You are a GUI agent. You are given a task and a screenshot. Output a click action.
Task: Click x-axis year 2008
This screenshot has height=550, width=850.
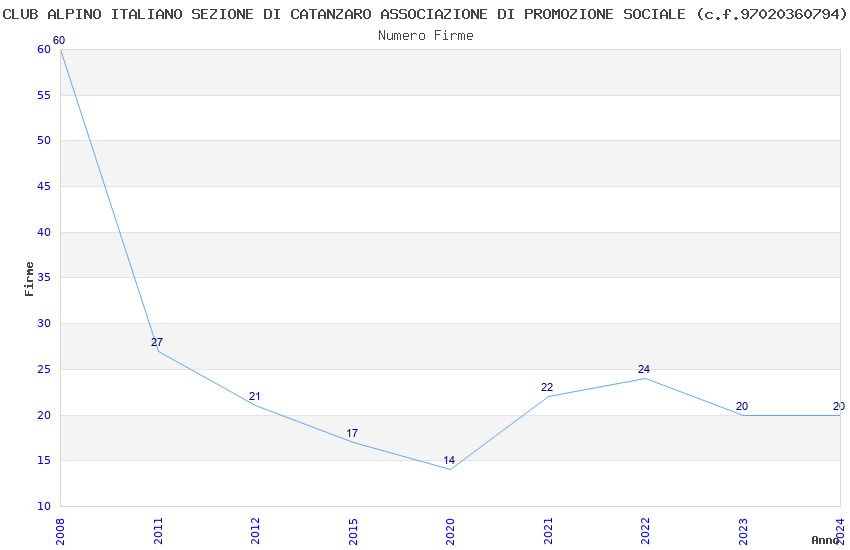click(x=60, y=531)
